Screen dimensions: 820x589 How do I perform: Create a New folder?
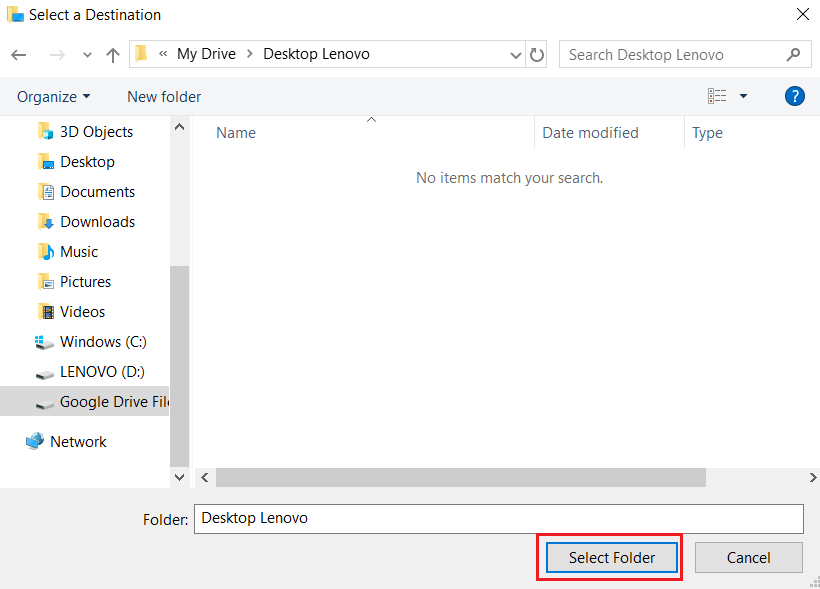click(x=164, y=97)
